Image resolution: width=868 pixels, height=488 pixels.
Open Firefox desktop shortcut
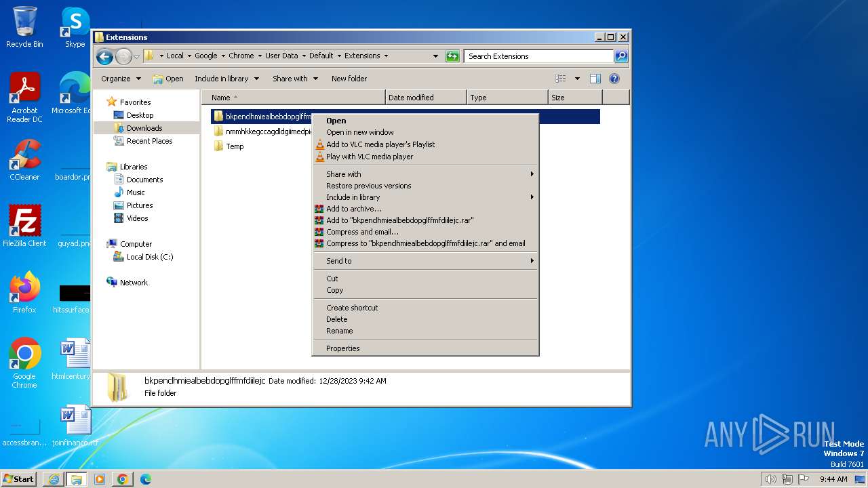coord(24,292)
